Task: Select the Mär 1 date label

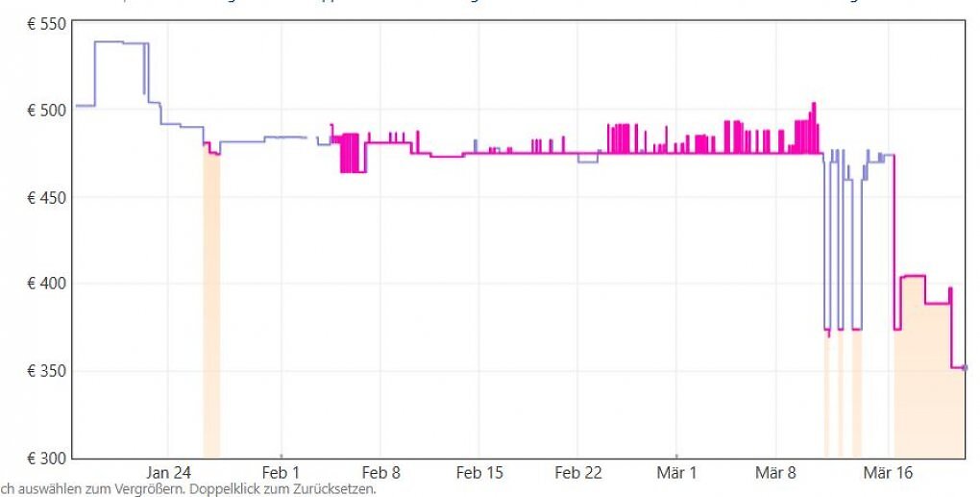Action: [x=677, y=473]
